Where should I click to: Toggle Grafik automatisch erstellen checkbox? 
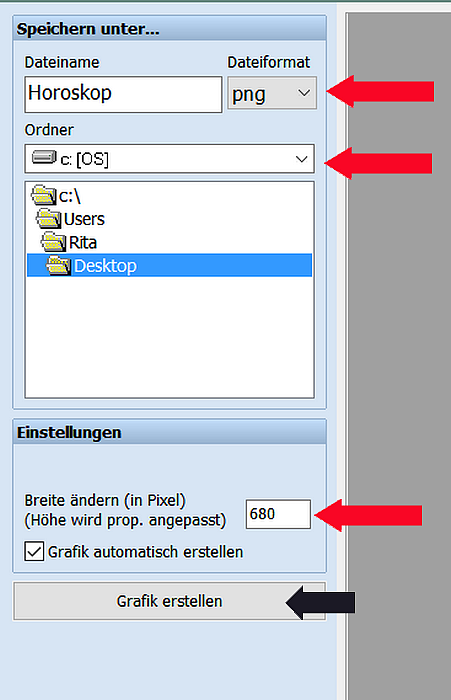(x=34, y=551)
